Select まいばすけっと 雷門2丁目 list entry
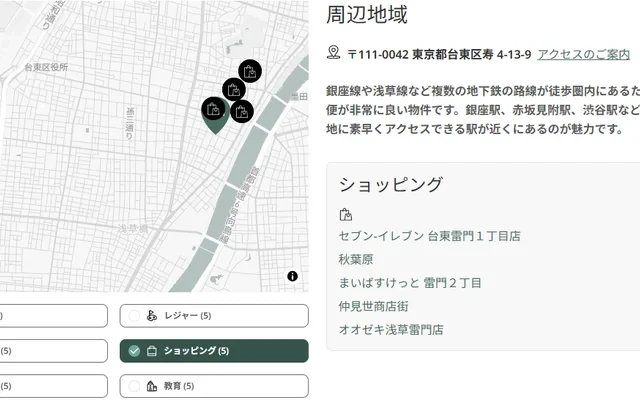This screenshot has height=400, width=640. pos(410,283)
